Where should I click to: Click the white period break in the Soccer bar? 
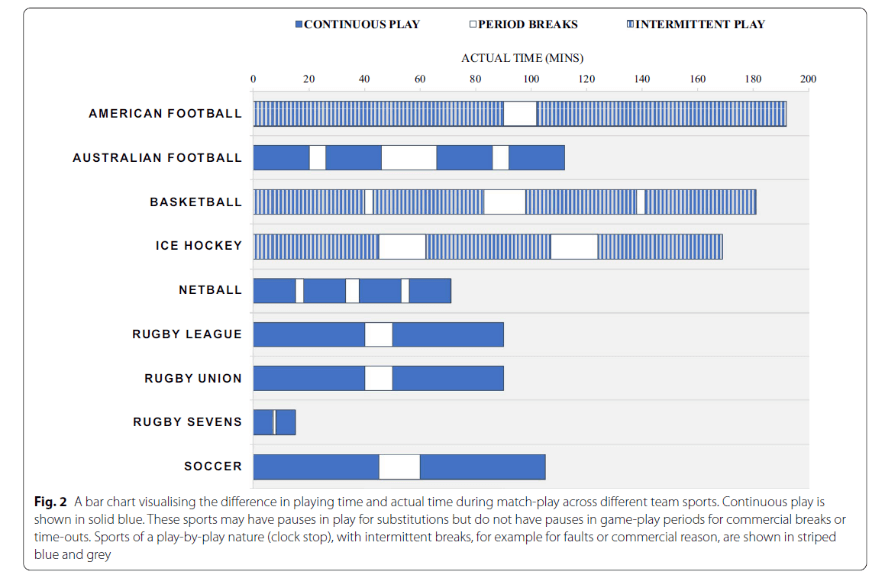tap(399, 466)
